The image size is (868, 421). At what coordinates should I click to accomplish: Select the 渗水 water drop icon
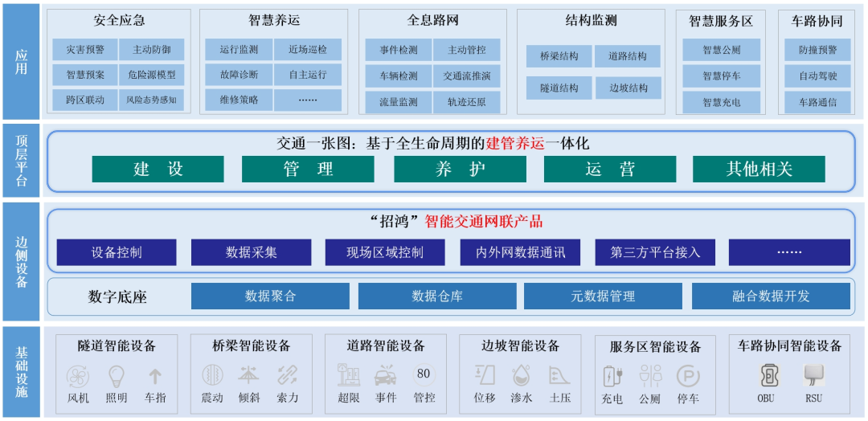pos(521,375)
